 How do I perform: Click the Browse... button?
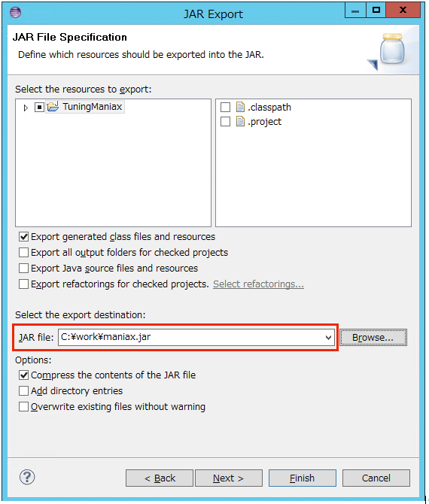tap(373, 338)
